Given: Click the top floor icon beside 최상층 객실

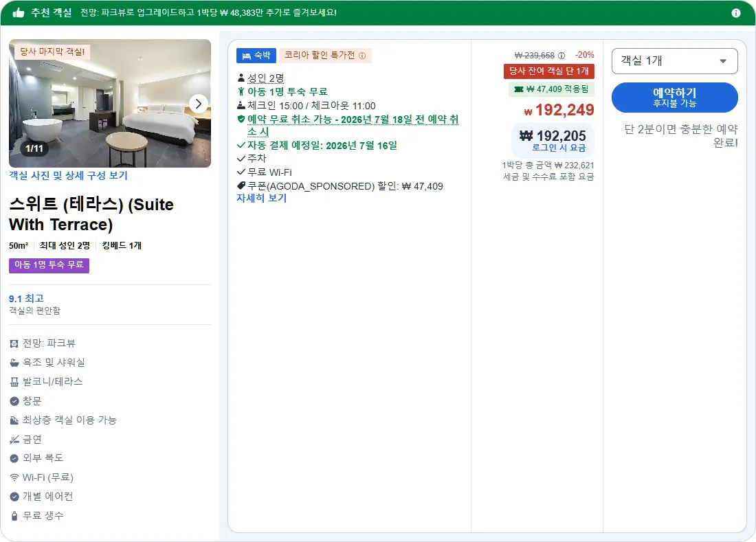Looking at the screenshot, I should 14,420.
